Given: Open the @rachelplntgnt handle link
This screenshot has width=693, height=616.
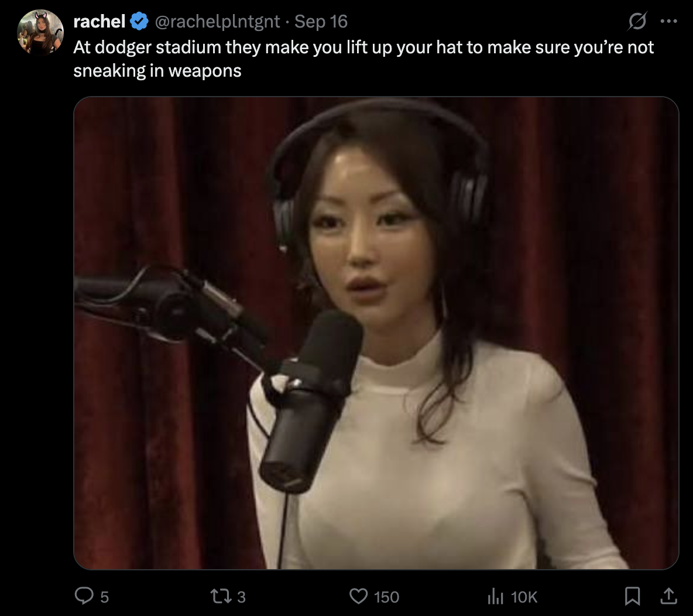Looking at the screenshot, I should click(x=217, y=22).
